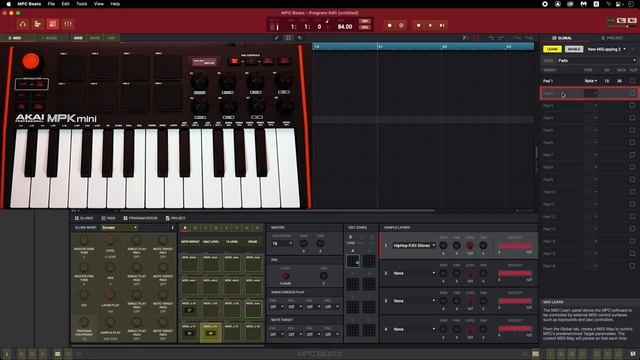Click the Level knob in the Q-Links panel
Viewport: 640px width, 360px height.
[x=110, y=241]
